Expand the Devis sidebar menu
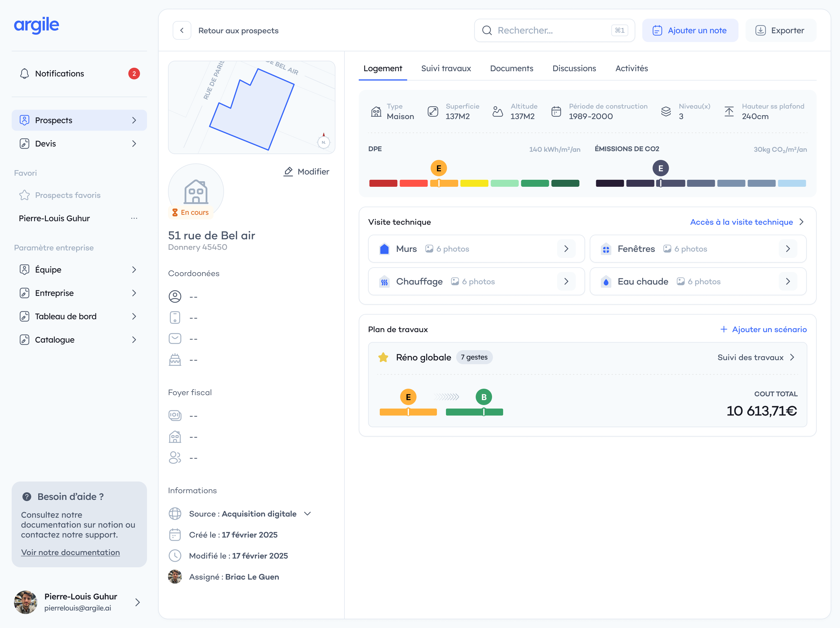 tap(79, 144)
